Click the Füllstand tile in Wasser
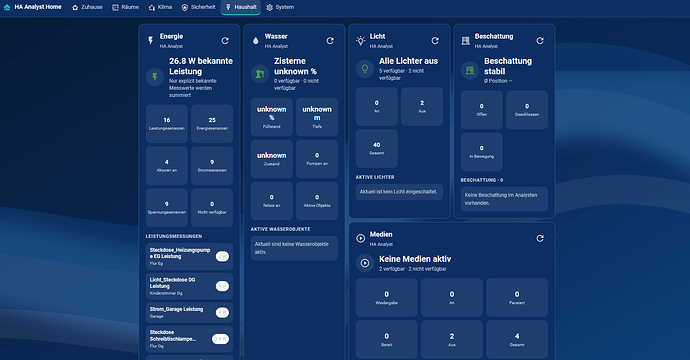 272,117
